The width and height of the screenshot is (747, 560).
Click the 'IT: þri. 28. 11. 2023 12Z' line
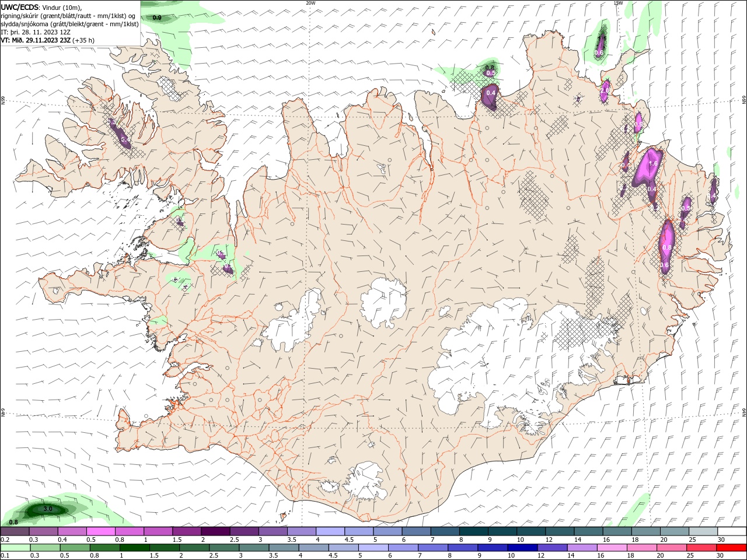(x=35, y=32)
